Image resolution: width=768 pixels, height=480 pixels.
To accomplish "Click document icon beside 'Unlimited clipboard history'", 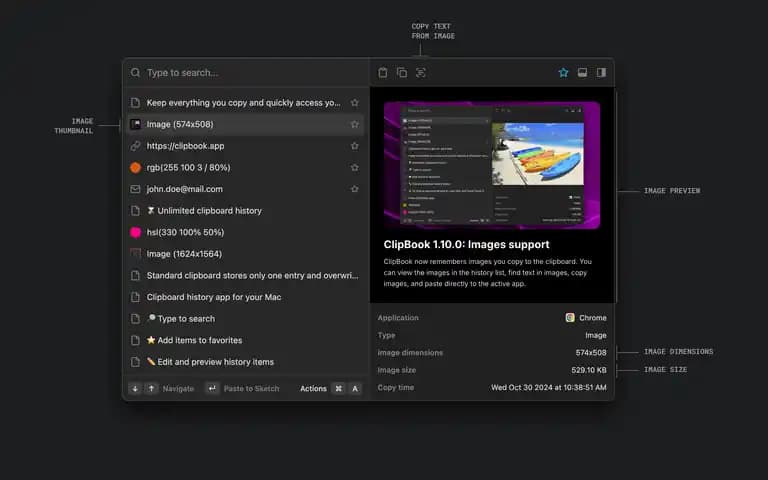I will coord(135,210).
